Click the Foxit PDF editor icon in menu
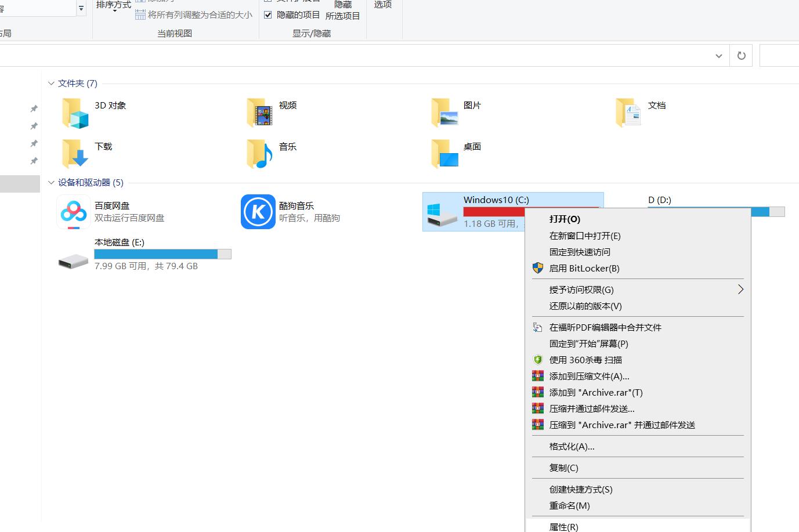This screenshot has height=532, width=799. click(537, 327)
